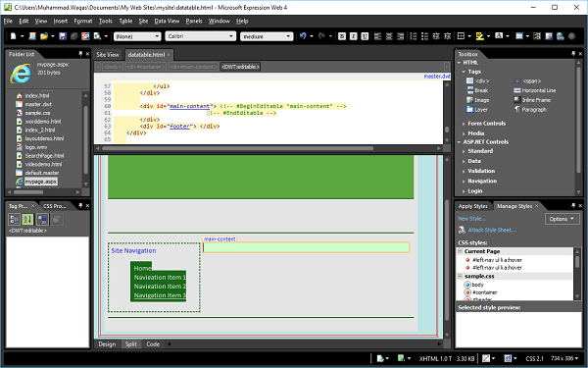588x368 pixels.
Task: Open the Calibri font dropdown
Action: click(x=201, y=36)
